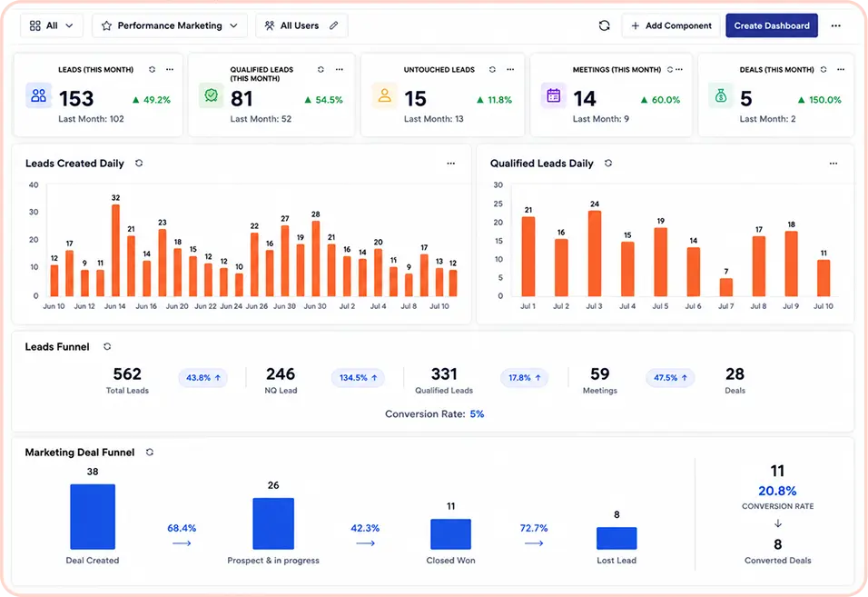Click the 'Last Month: 102' text
Image resolution: width=868 pixels, height=597 pixels.
click(92, 118)
